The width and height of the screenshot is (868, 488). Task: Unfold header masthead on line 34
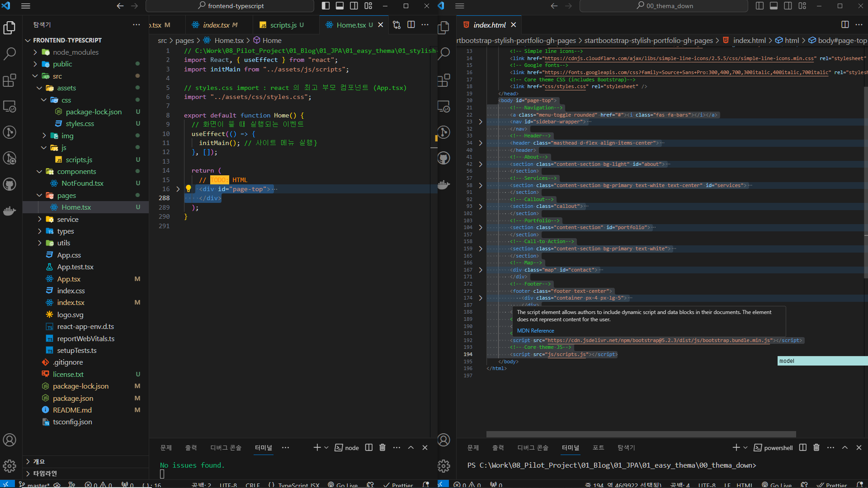tap(480, 143)
